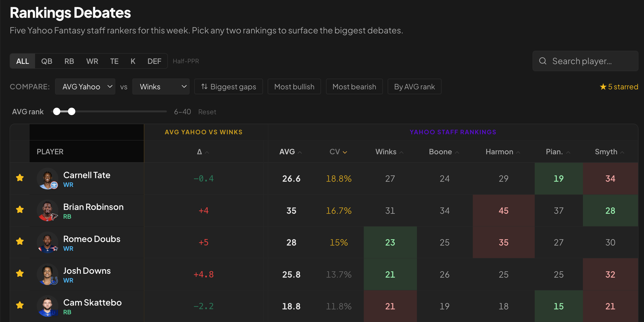Sort by the Smyth column header
The image size is (644, 322).
[609, 152]
